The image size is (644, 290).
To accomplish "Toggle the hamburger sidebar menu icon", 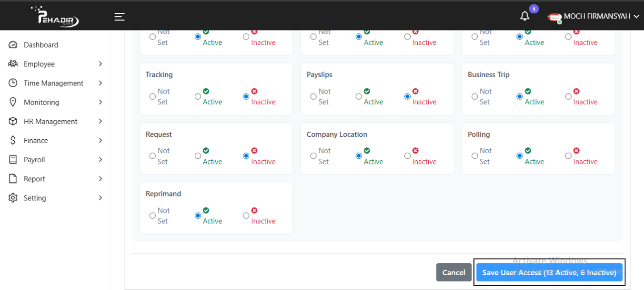I will pyautogui.click(x=120, y=17).
